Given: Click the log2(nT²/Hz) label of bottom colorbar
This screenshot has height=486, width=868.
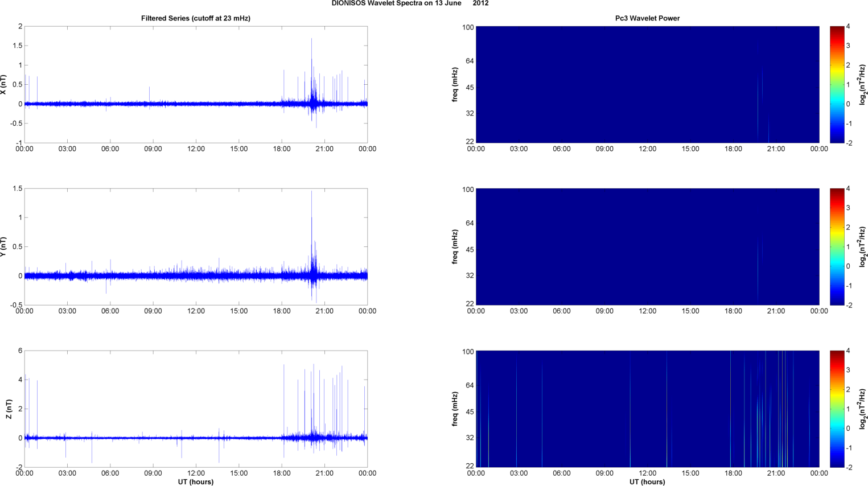Looking at the screenshot, I should [863, 409].
